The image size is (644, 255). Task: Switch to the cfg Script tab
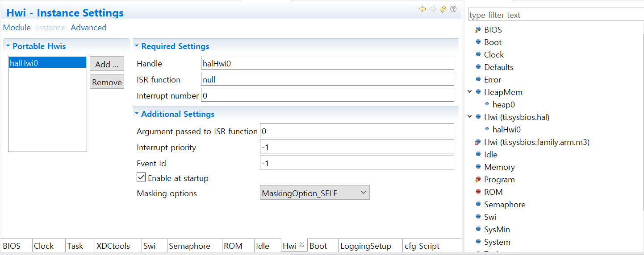click(x=422, y=246)
